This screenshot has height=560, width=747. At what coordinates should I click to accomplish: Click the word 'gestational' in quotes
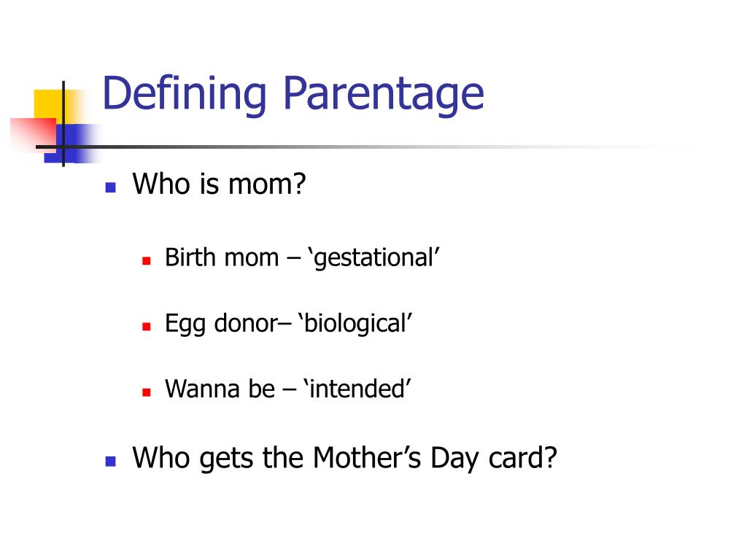tap(374, 259)
